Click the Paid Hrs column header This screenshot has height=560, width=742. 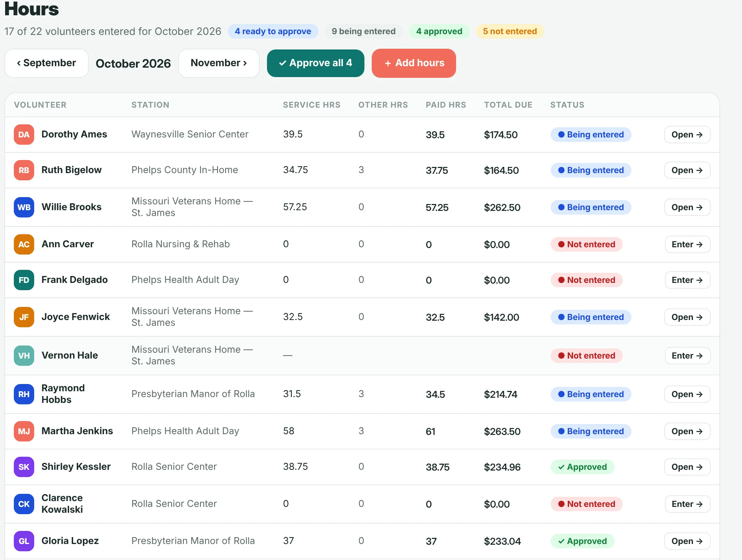446,105
